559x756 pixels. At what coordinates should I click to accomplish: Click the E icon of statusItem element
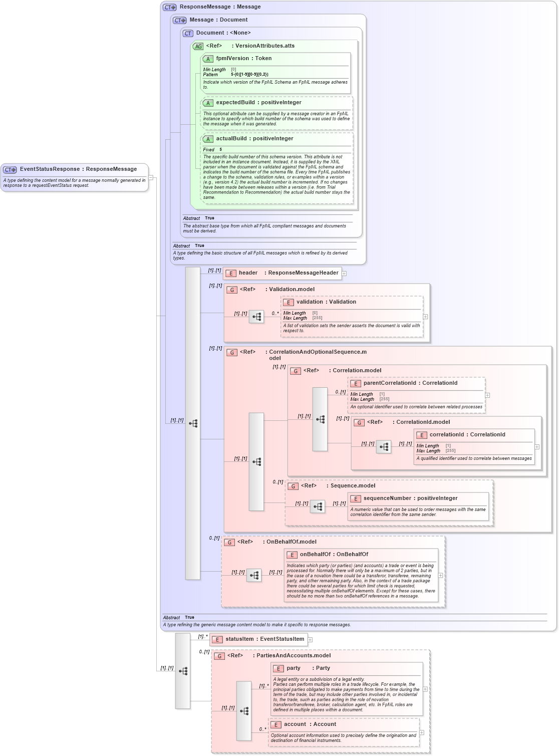tap(217, 639)
